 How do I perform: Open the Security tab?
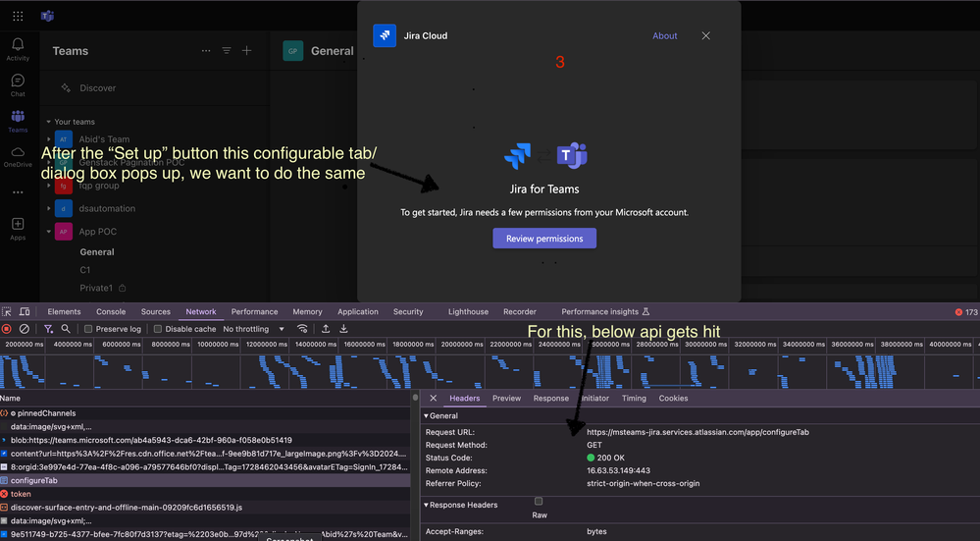pyautogui.click(x=408, y=311)
